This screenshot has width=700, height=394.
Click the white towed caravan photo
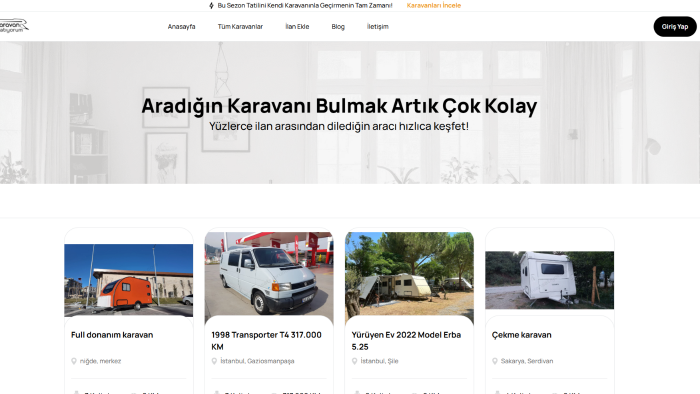[x=550, y=280]
